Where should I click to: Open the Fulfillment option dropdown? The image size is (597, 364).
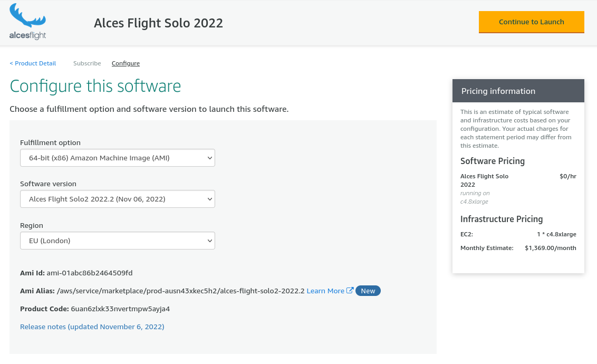click(117, 157)
